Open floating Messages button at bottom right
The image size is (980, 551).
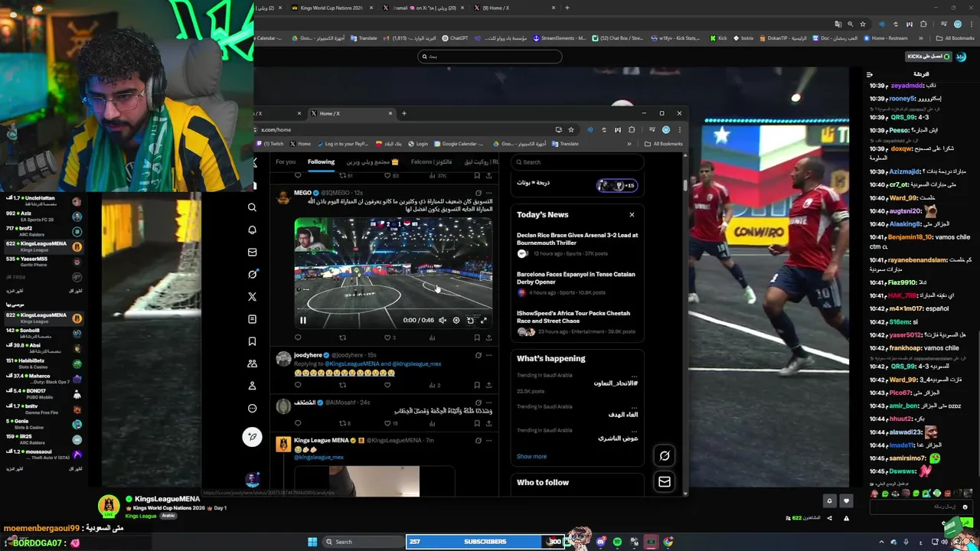click(x=665, y=482)
